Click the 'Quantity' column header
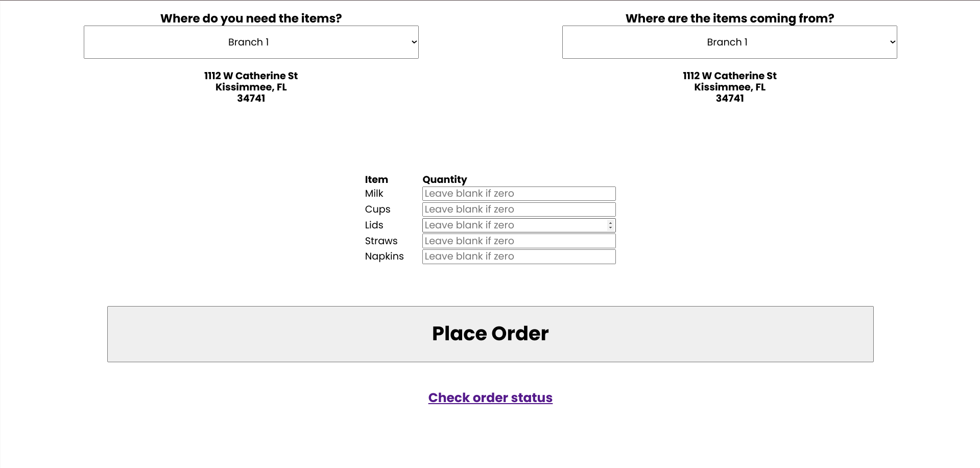Screen dimensions: 980x468 pos(445,179)
